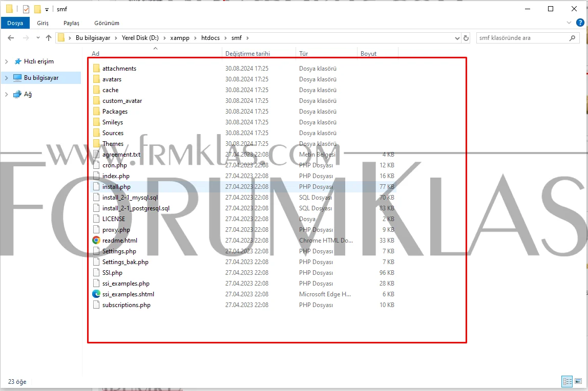This screenshot has height=391, width=588.
Task: Select the details view icon in status bar
Action: (x=567, y=381)
